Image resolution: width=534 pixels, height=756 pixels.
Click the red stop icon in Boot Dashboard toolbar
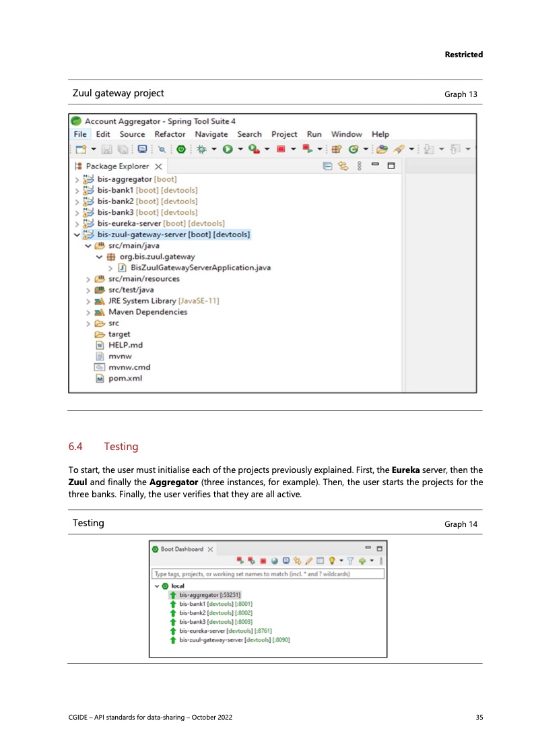coord(264,561)
